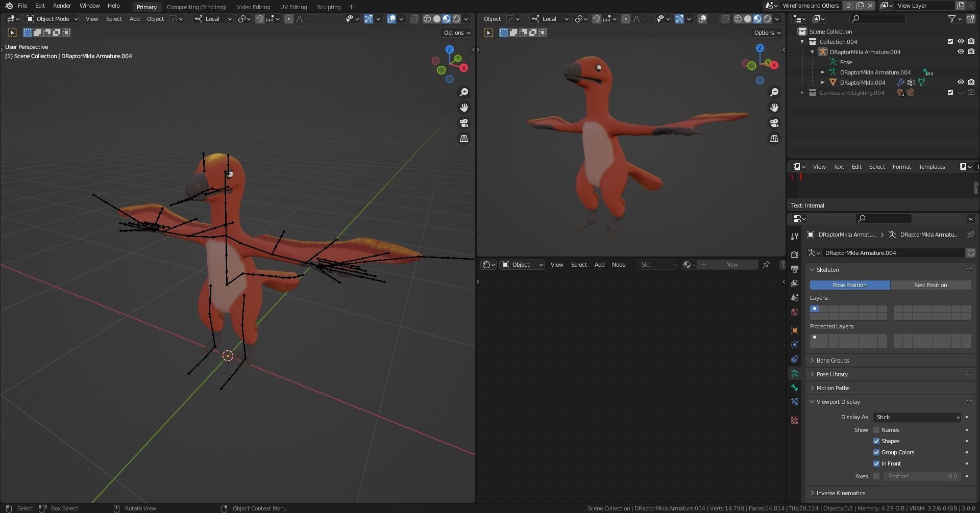This screenshot has height=513, width=980.
Task: Switch to the UV Editing workspace tab
Action: pyautogui.click(x=293, y=7)
